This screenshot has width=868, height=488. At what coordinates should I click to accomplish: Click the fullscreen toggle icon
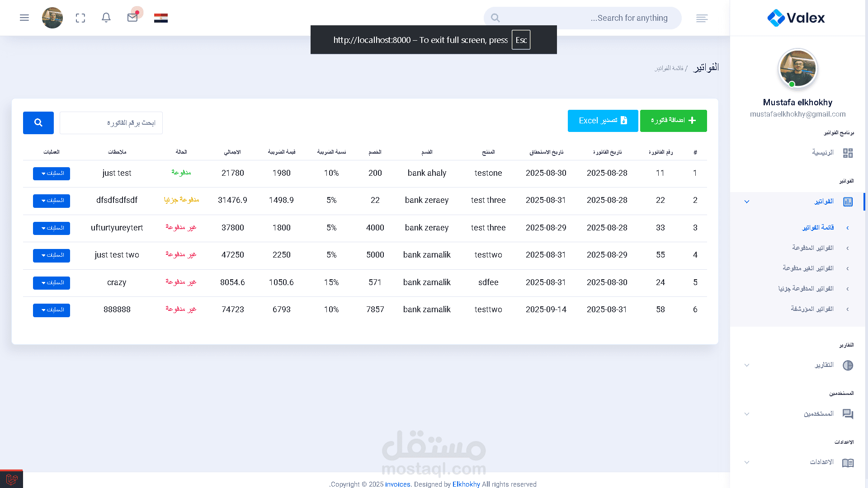[x=80, y=18]
